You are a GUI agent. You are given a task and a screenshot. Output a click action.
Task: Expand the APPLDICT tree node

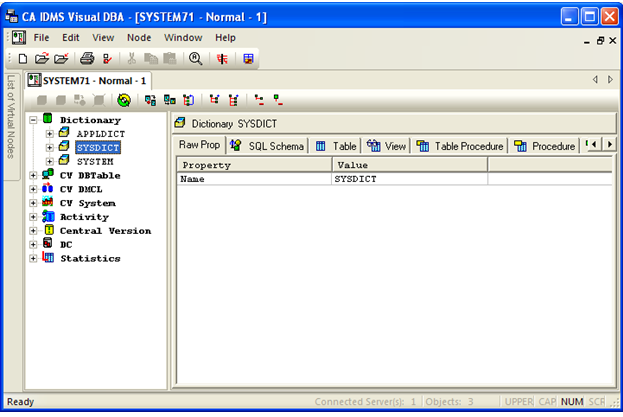point(49,134)
